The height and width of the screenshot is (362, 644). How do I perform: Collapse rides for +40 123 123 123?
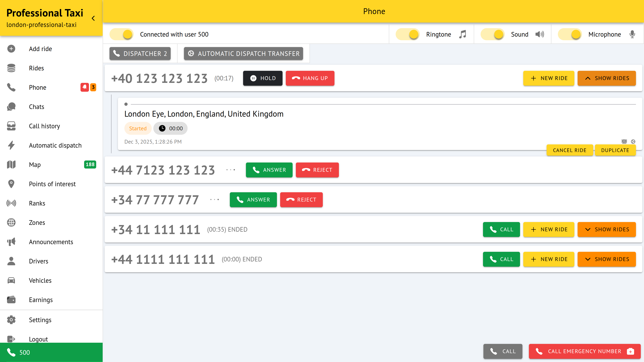(607, 78)
